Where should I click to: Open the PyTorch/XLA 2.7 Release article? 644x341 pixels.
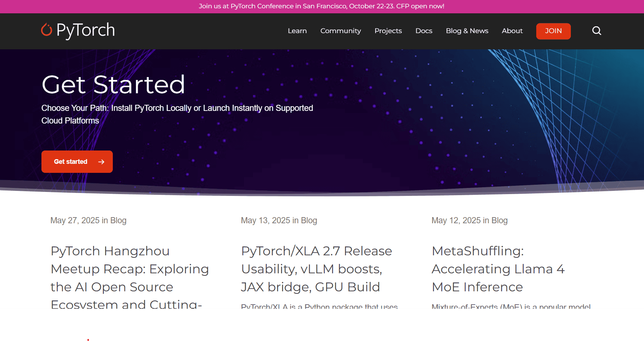tap(316, 269)
